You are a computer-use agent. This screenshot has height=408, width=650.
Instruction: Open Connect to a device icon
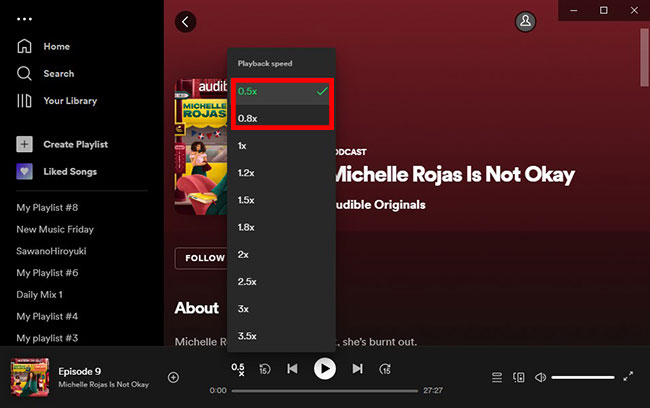(519, 377)
